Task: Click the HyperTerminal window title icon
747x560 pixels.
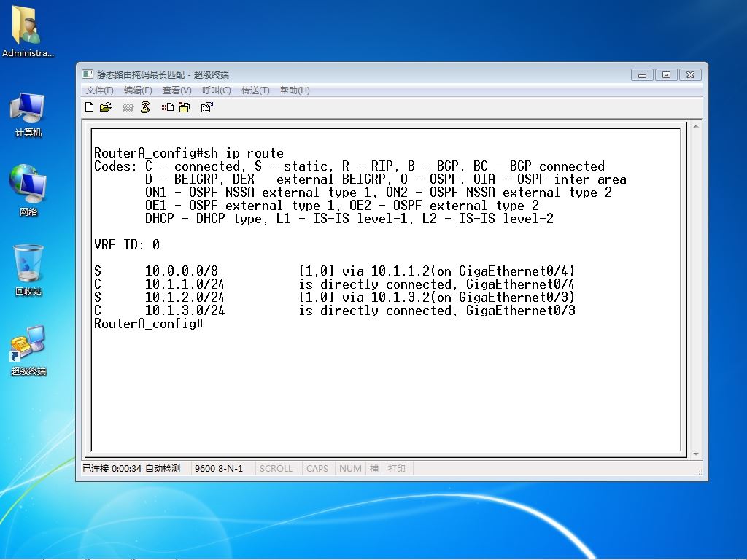Action: click(88, 74)
